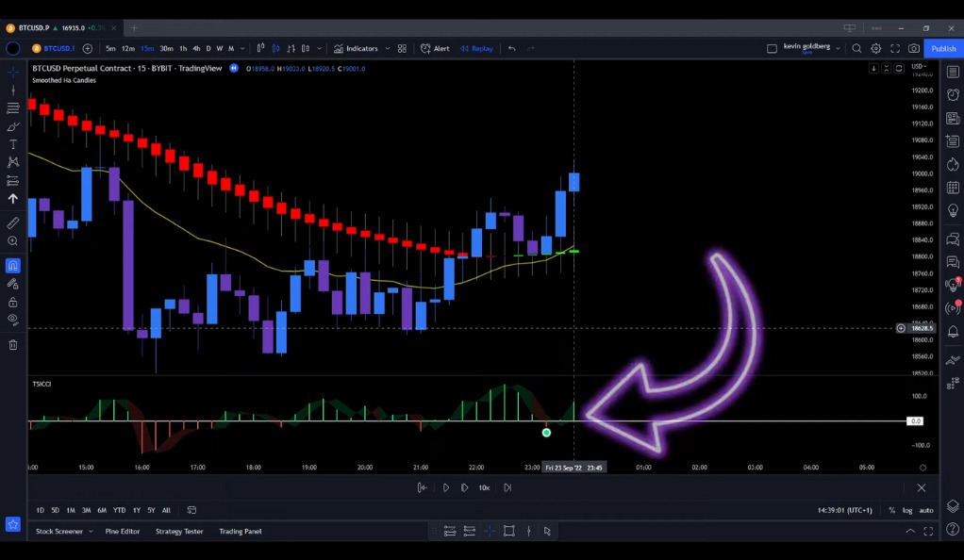Select the crosshair cursor tool in left toolbar

point(13,72)
